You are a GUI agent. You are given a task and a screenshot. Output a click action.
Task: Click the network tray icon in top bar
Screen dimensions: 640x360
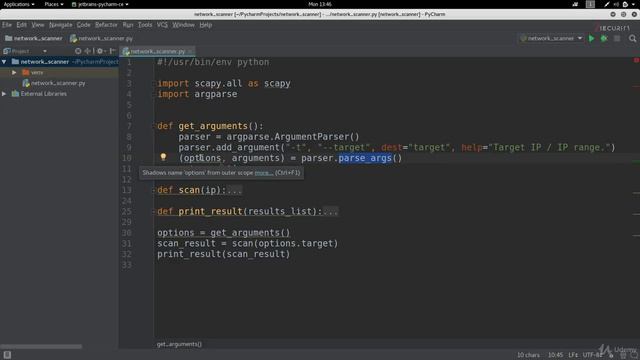(575, 4)
